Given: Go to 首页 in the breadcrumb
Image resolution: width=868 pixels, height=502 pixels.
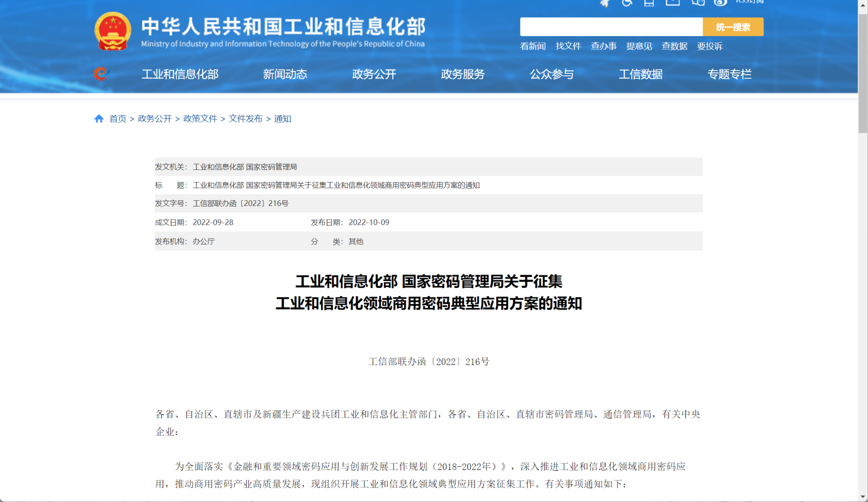Looking at the screenshot, I should [118, 119].
